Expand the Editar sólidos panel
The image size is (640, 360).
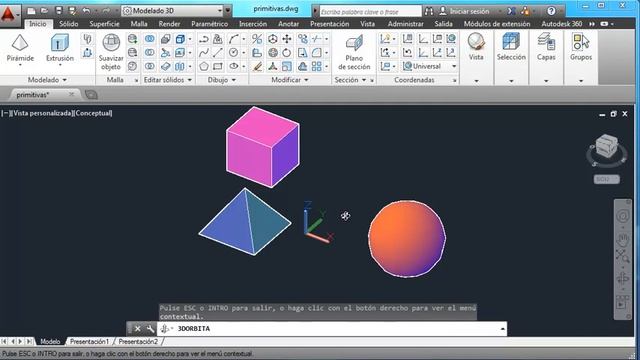click(167, 80)
